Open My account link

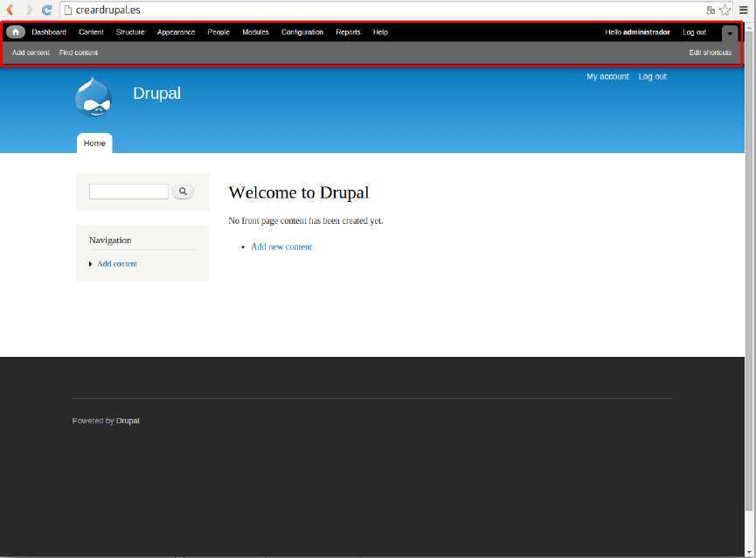[x=607, y=77]
